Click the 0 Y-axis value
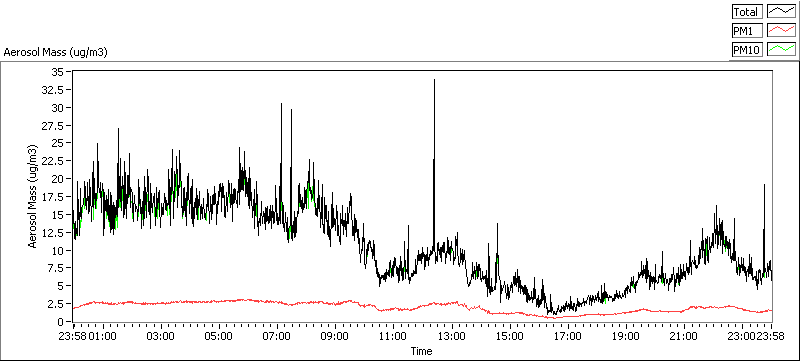The width and height of the screenshot is (800, 361). [x=61, y=322]
